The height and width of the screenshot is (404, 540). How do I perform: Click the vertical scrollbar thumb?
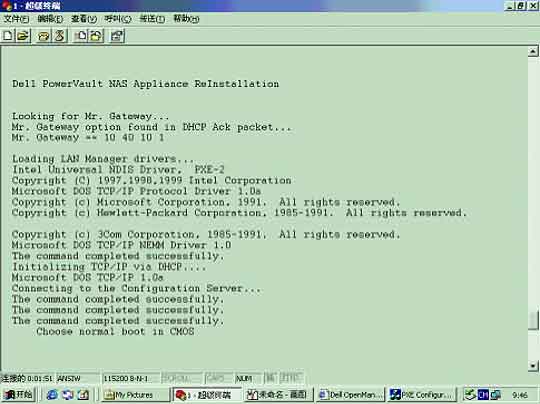pos(533,321)
